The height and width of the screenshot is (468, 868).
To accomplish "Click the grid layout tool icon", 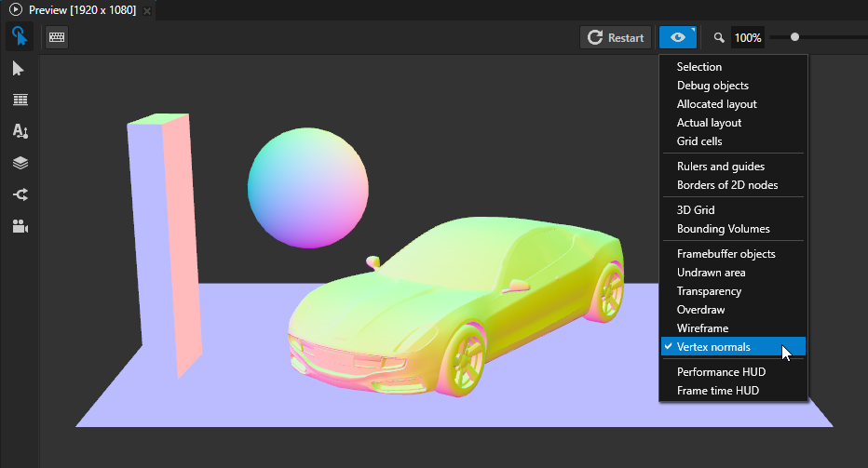I will 20,100.
